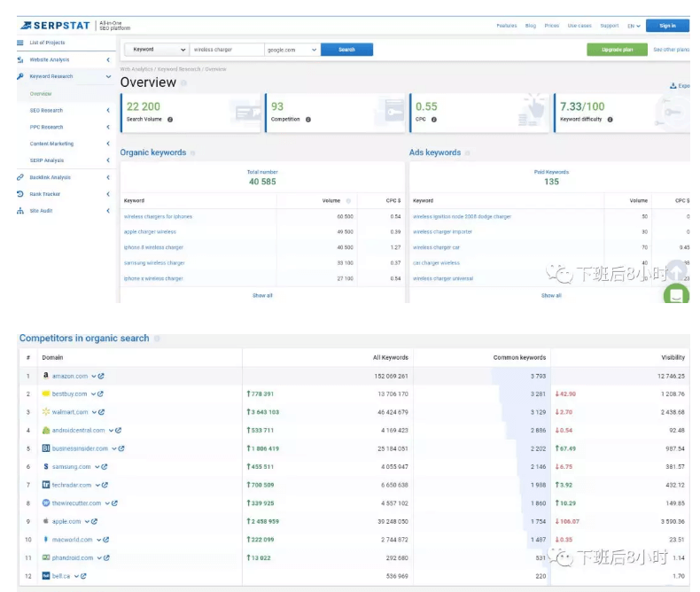Click the Backlink Analysis chain icon

pos(20,177)
